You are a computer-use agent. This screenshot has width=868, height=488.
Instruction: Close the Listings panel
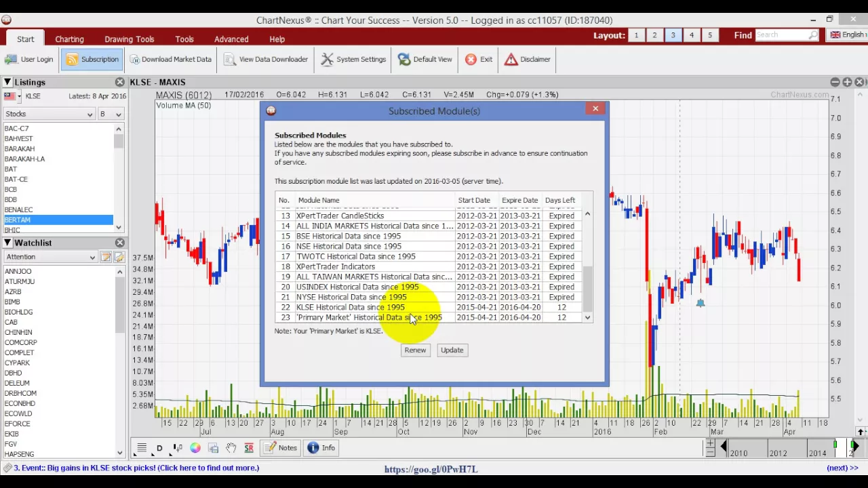coord(120,82)
